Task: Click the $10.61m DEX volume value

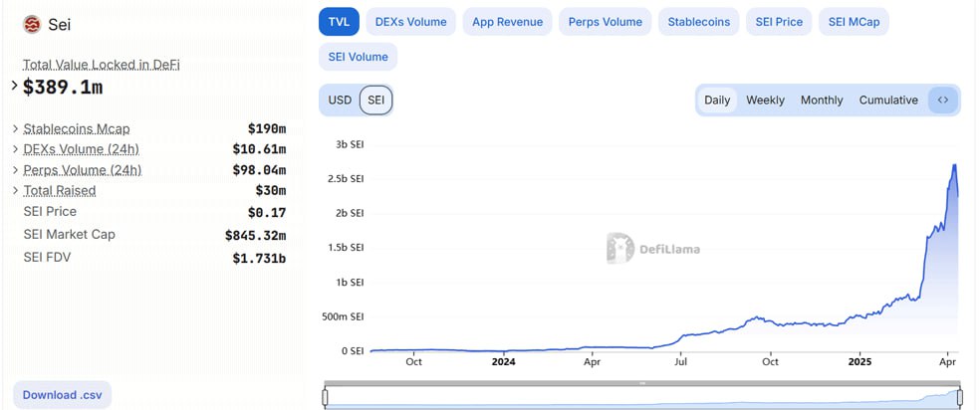Action: click(259, 150)
